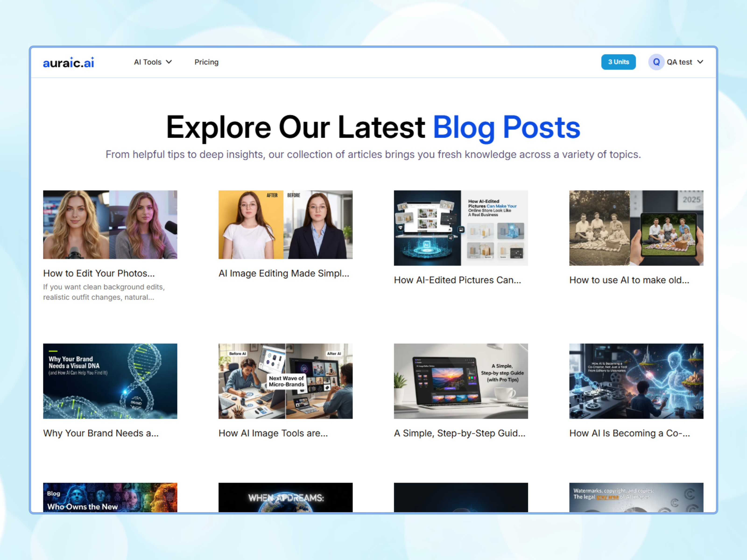Screen dimensions: 747x560
Task: Click the AI co-creator robot thumbnail
Action: pos(636,381)
